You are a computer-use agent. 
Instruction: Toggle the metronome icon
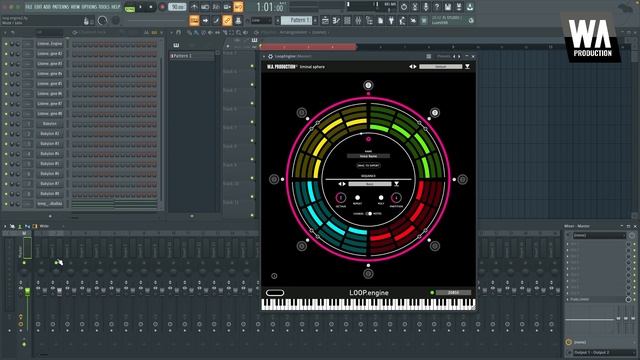point(194,7)
